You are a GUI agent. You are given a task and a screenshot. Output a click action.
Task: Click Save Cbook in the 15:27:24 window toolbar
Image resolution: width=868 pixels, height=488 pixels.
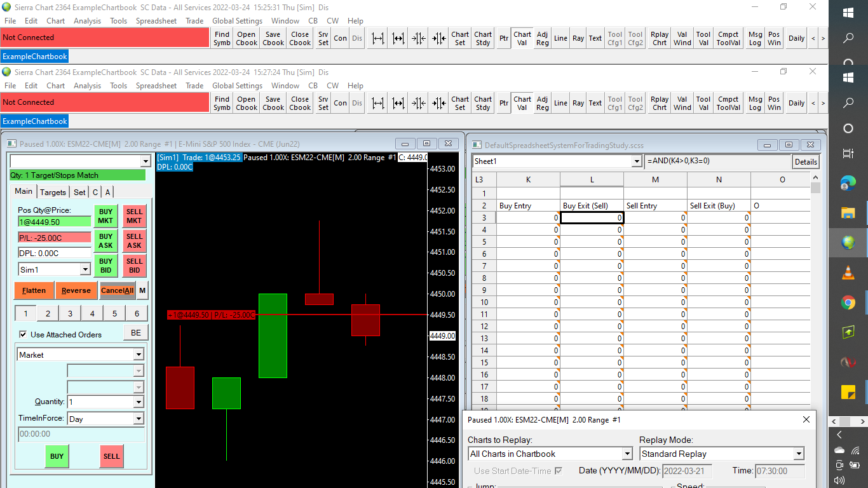(273, 103)
